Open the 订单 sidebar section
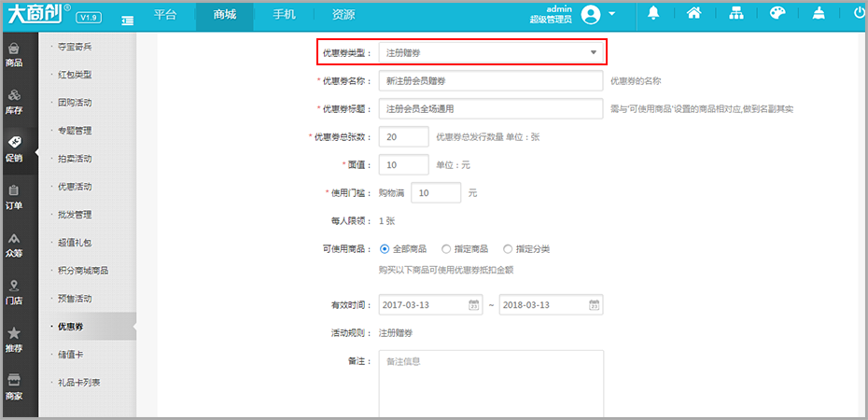This screenshot has height=420, width=868. click(14, 198)
